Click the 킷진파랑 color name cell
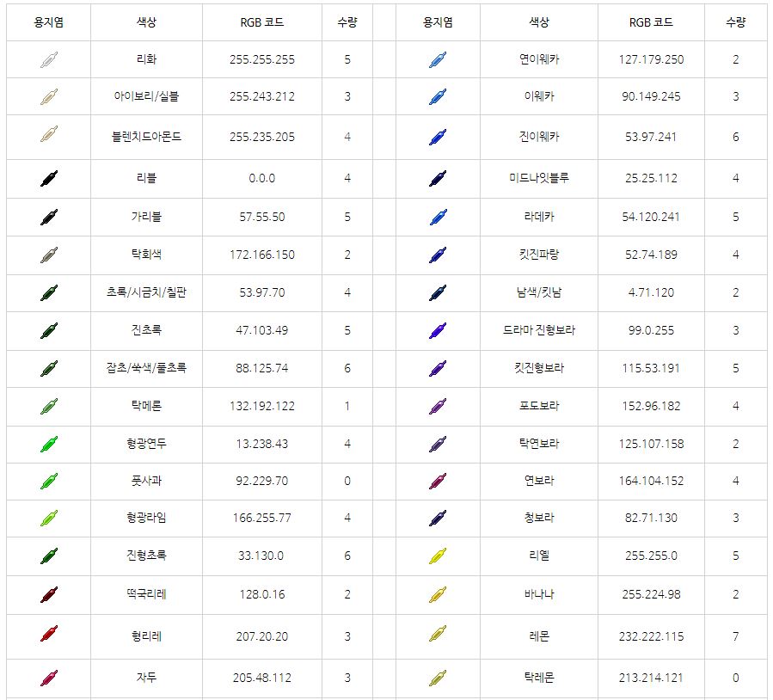 tap(539, 255)
